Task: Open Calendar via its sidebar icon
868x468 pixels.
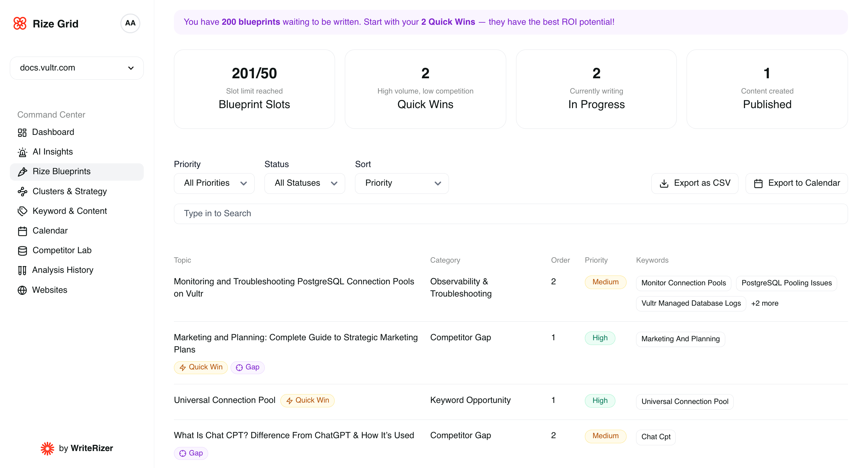Action: coord(22,230)
